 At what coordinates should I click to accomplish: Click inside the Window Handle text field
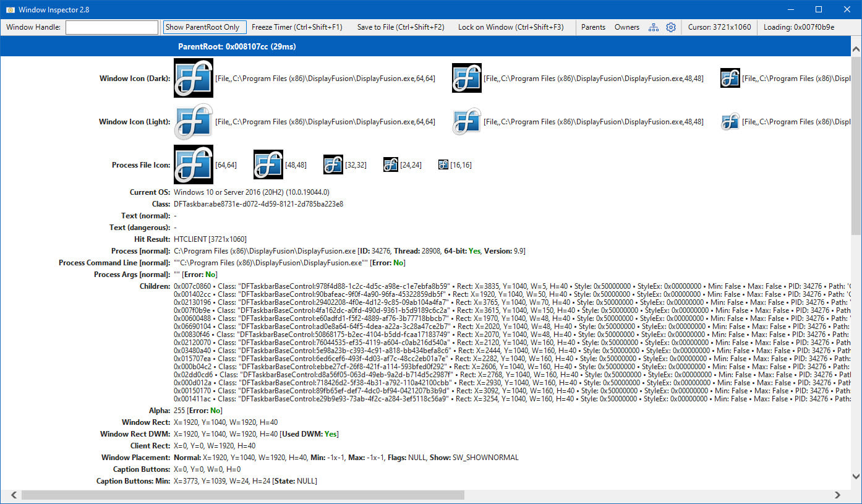click(x=112, y=27)
